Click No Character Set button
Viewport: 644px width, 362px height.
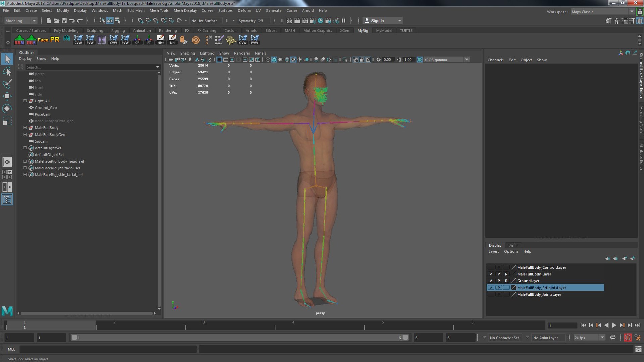point(504,338)
